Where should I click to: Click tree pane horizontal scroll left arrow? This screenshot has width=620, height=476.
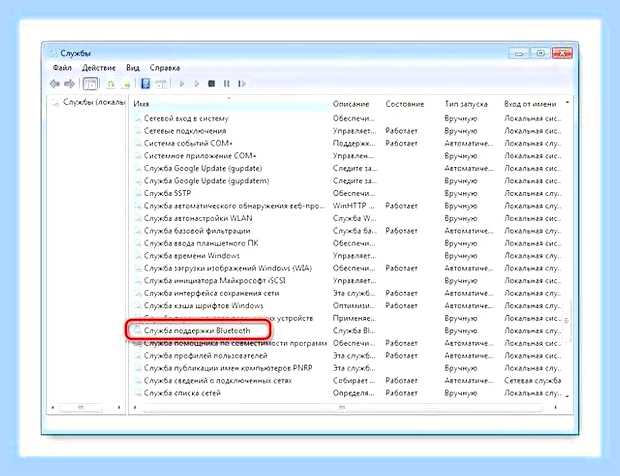pyautogui.click(x=53, y=407)
